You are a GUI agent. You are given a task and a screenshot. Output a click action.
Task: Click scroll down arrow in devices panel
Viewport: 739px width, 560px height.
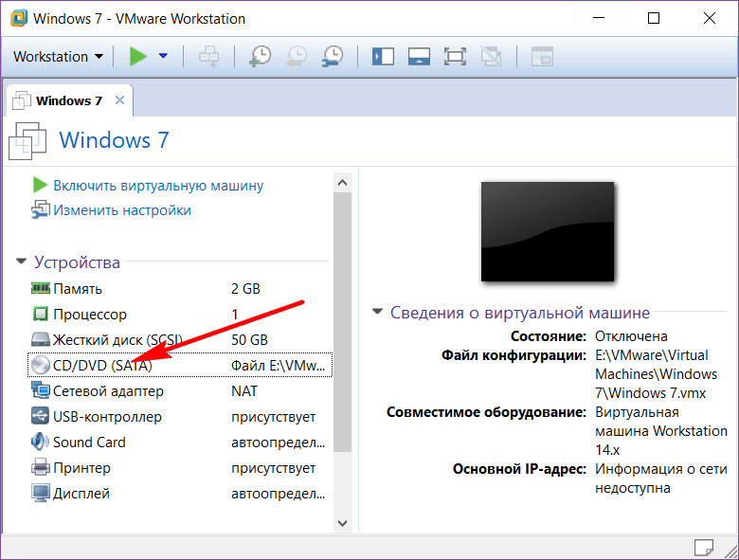tap(343, 523)
